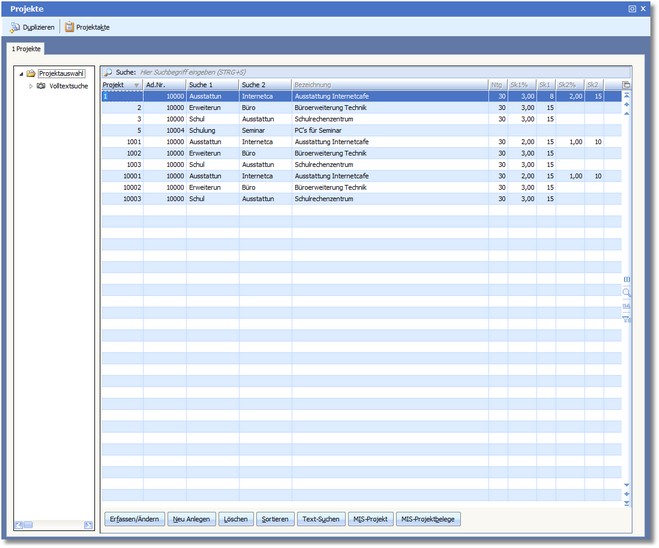Screen dimensions: 659x548
Task: Click the Suche 1 column header
Action: click(x=211, y=85)
